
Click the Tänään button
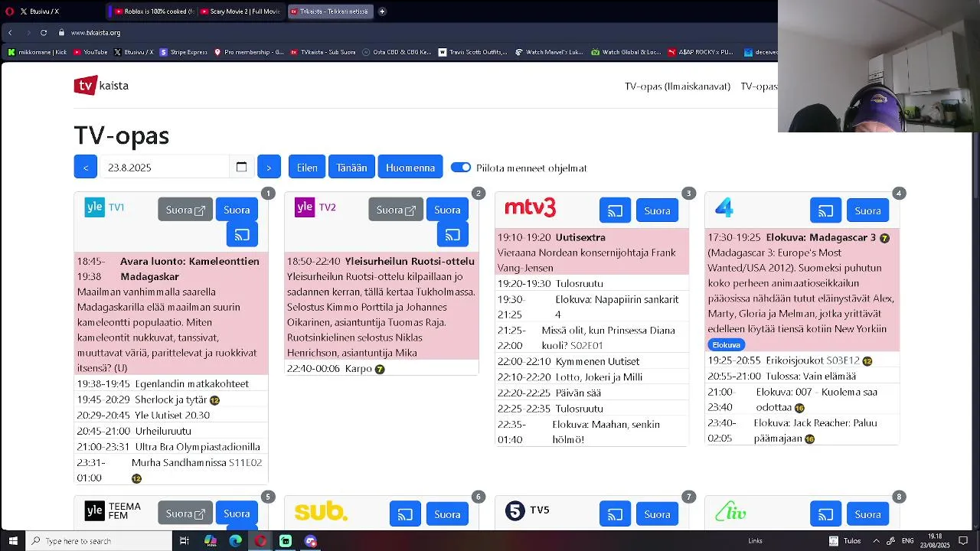[352, 167]
